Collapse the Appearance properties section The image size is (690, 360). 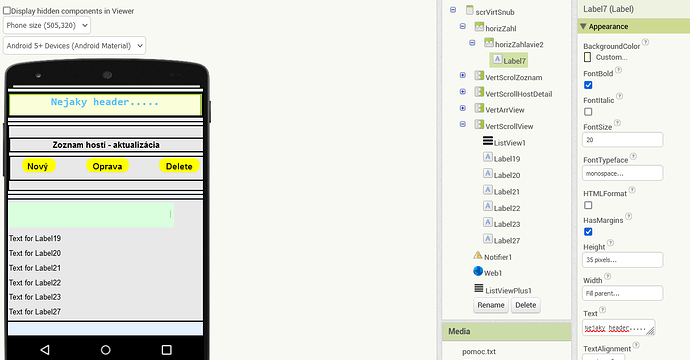[583, 26]
